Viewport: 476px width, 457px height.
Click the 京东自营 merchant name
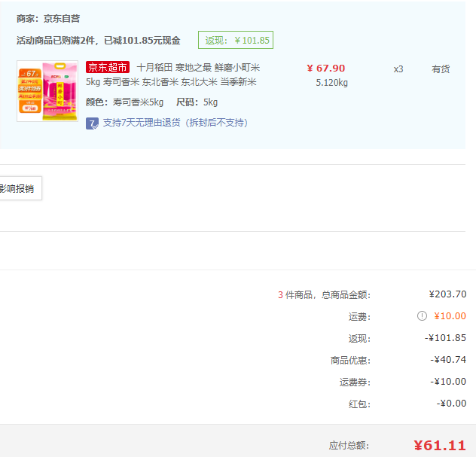(x=62, y=18)
